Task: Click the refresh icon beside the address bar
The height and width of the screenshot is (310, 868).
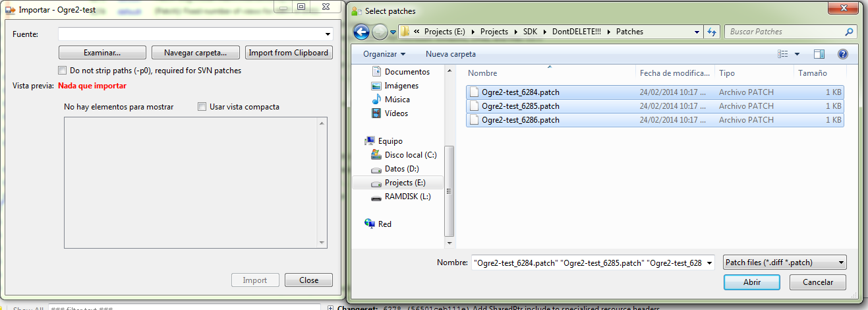Action: pyautogui.click(x=712, y=32)
